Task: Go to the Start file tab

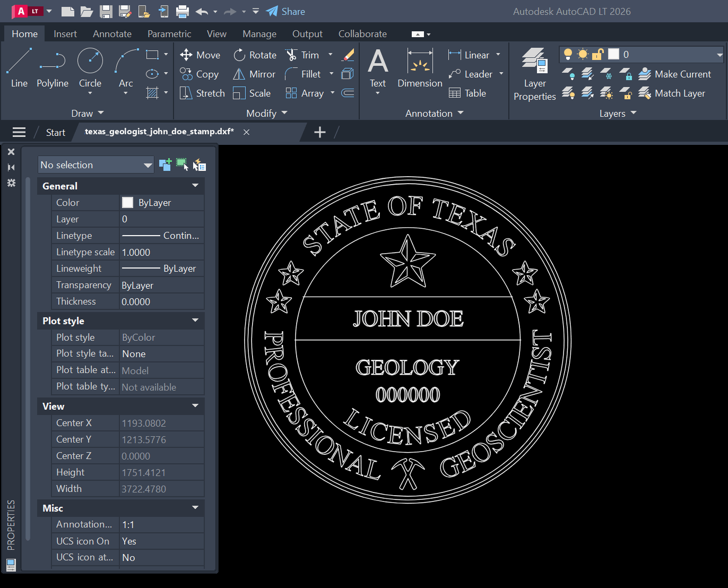Action: 56,132
